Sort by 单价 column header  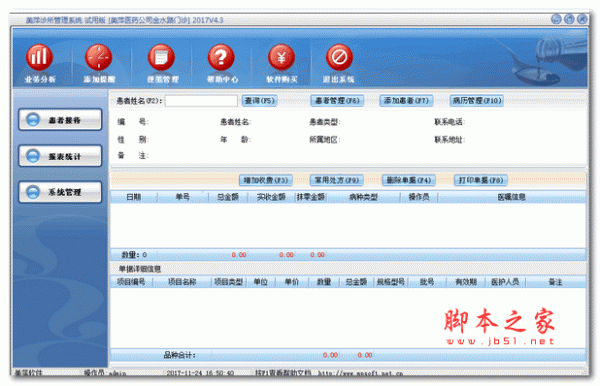pyautogui.click(x=292, y=282)
